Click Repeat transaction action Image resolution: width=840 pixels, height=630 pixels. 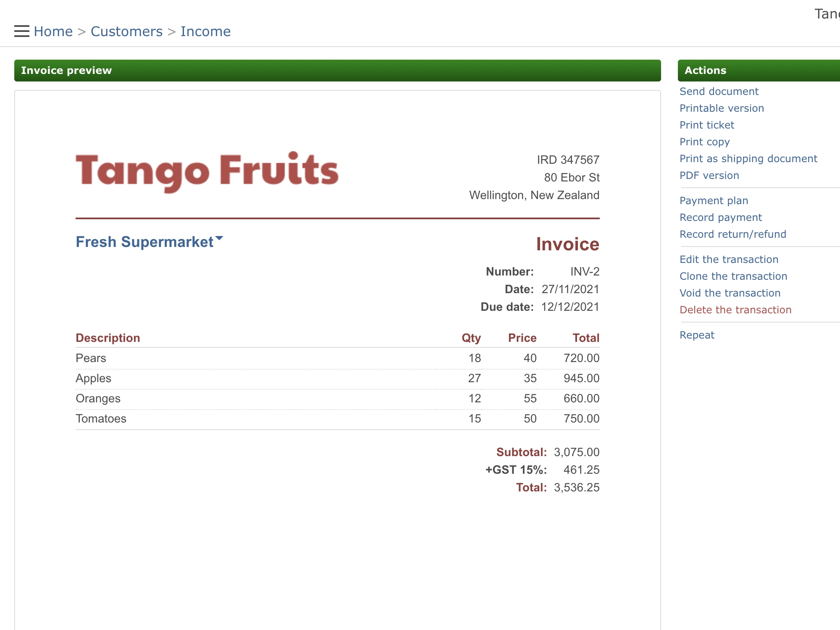pos(698,334)
